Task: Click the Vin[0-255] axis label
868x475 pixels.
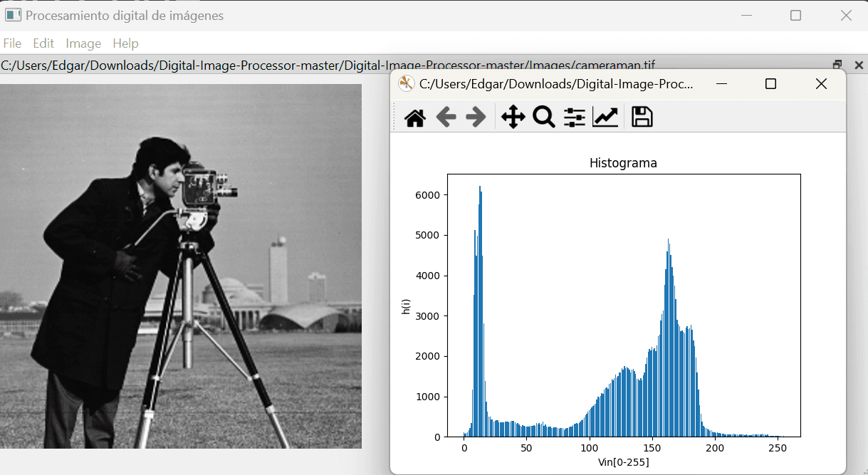Action: 623,462
